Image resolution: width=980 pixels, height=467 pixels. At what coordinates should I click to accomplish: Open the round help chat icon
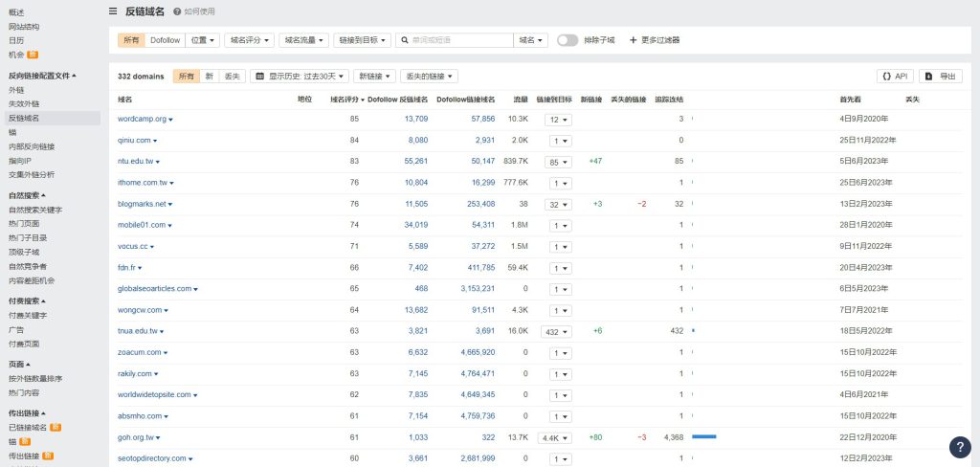point(960,447)
